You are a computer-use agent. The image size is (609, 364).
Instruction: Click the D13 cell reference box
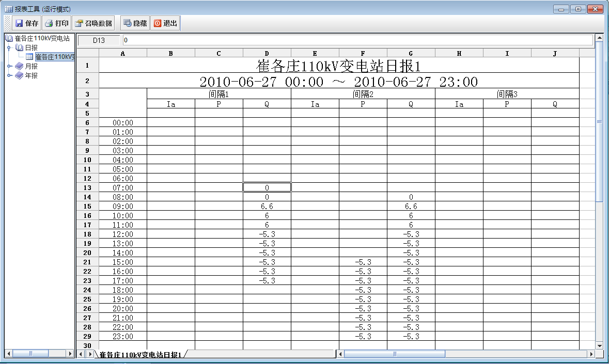[x=99, y=40]
